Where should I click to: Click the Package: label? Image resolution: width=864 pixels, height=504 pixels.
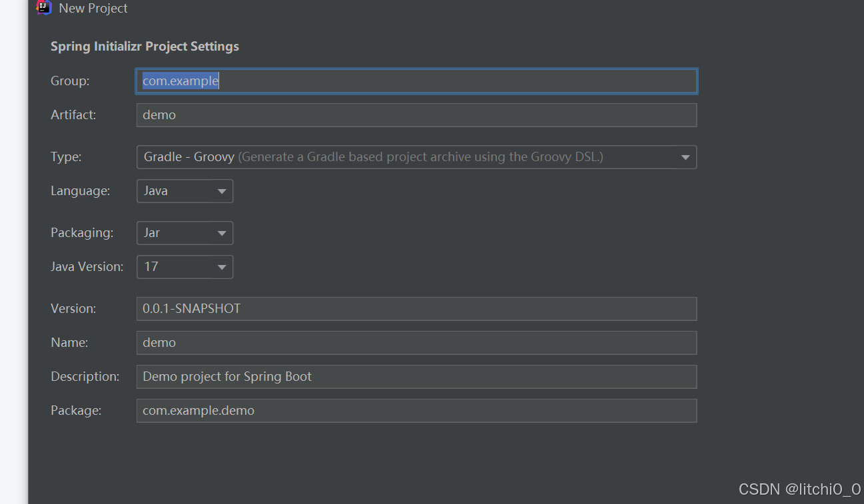click(76, 411)
